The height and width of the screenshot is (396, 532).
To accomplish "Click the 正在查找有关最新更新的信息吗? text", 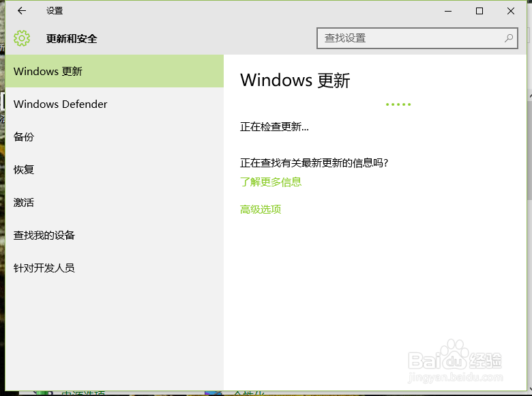I will tap(314, 163).
